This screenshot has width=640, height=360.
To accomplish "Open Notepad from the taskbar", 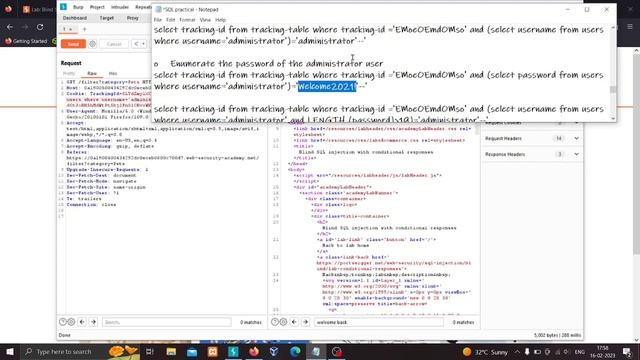I will coord(316,351).
